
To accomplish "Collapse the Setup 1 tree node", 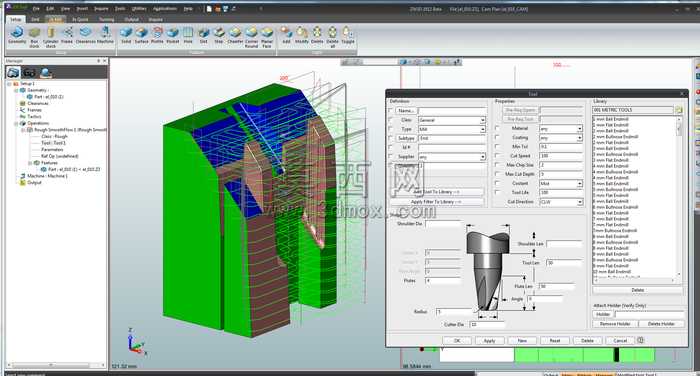I will click(9, 84).
